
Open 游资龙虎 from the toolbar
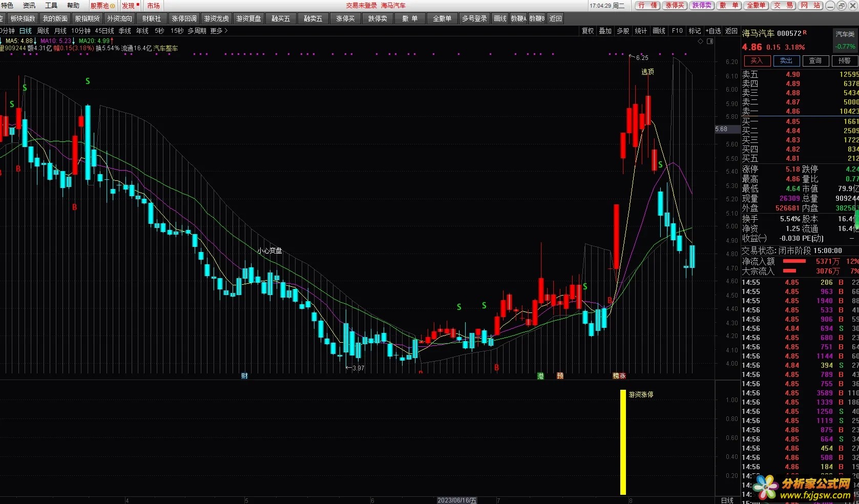coord(216,18)
